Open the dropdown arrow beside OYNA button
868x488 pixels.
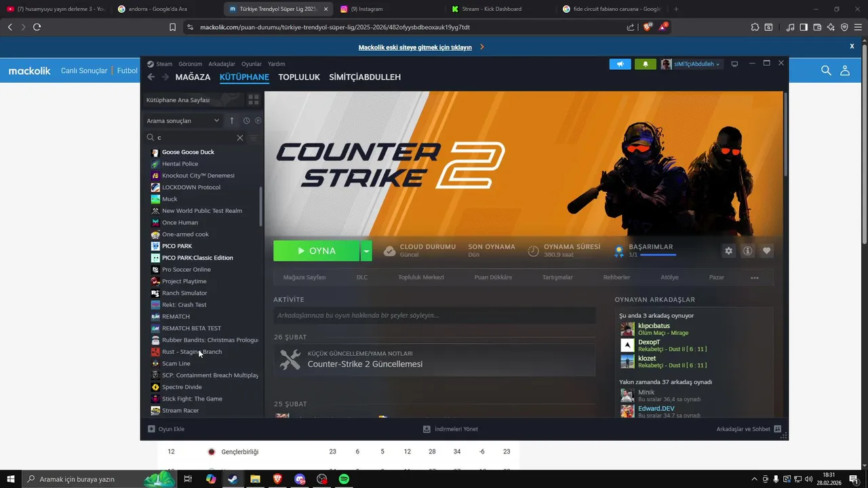tap(366, 251)
